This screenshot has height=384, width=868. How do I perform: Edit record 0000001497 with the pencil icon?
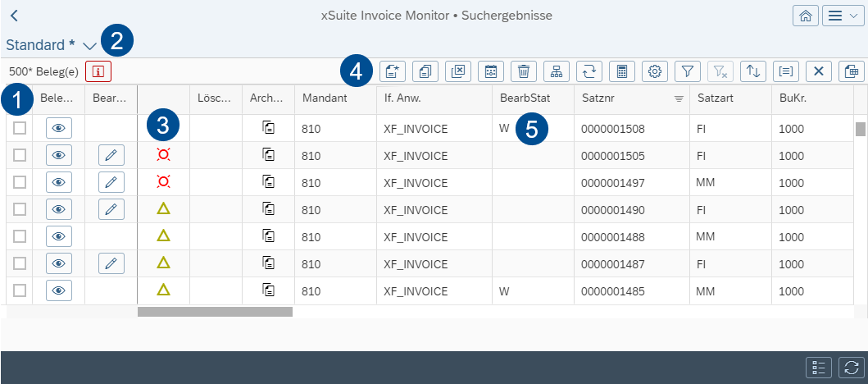pyautogui.click(x=111, y=182)
